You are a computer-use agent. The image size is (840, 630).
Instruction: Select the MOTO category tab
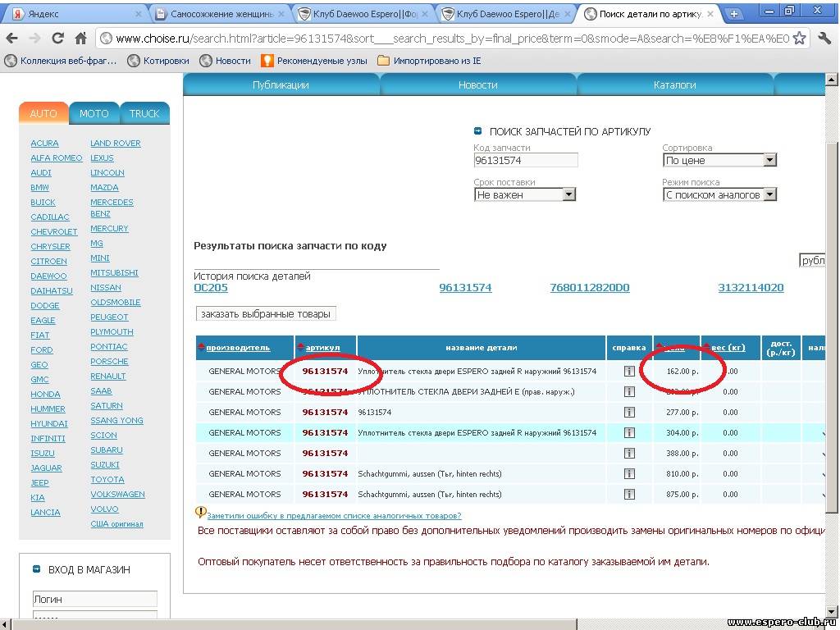coord(94,113)
